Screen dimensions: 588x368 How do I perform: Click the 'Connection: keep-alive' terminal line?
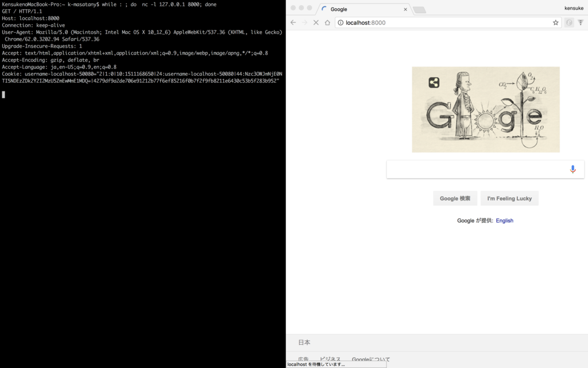pos(33,25)
